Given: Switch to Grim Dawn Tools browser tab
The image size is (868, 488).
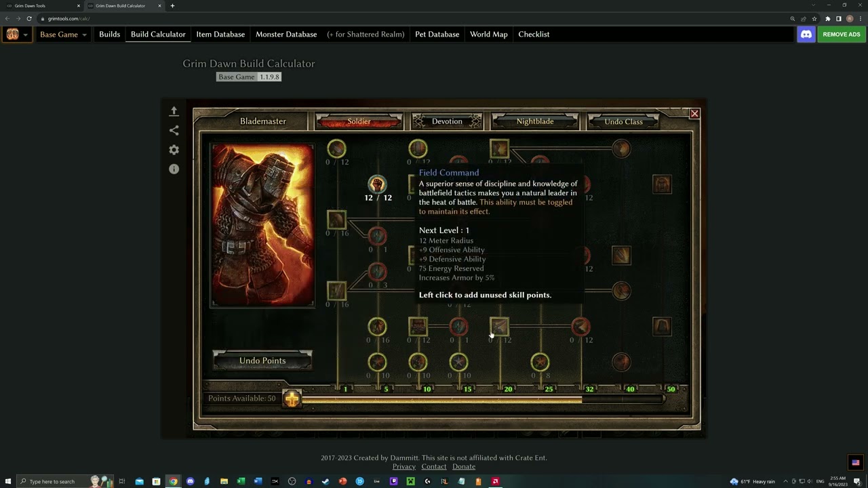Looking at the screenshot, I should (41, 5).
